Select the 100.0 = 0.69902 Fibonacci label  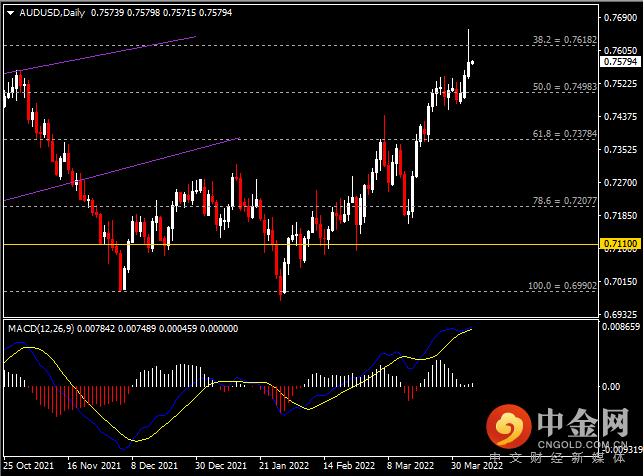tap(562, 285)
